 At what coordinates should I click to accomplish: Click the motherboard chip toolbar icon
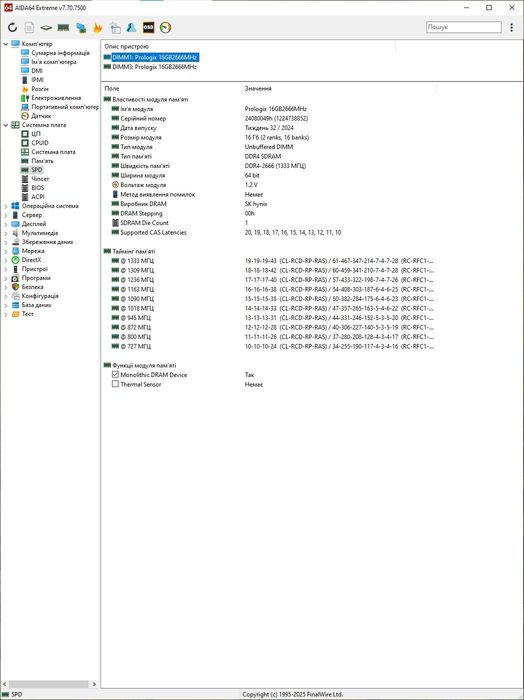(x=46, y=28)
